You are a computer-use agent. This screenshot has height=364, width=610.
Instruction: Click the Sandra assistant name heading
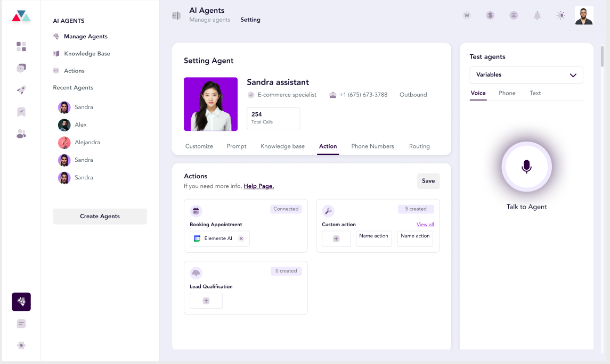point(278,82)
